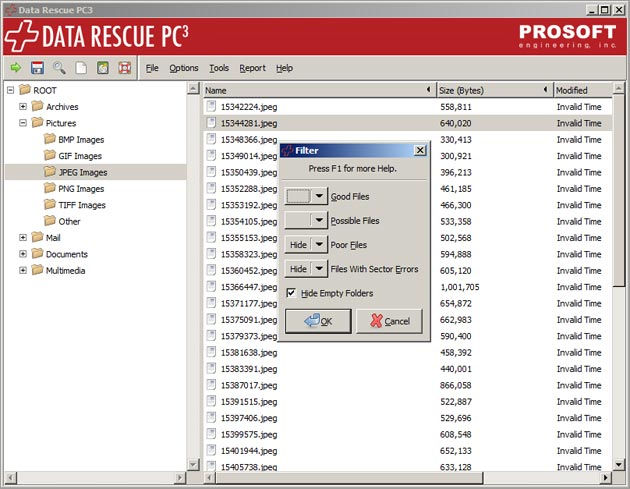Expand the Mail tree node
The image size is (630, 489).
click(x=23, y=237)
